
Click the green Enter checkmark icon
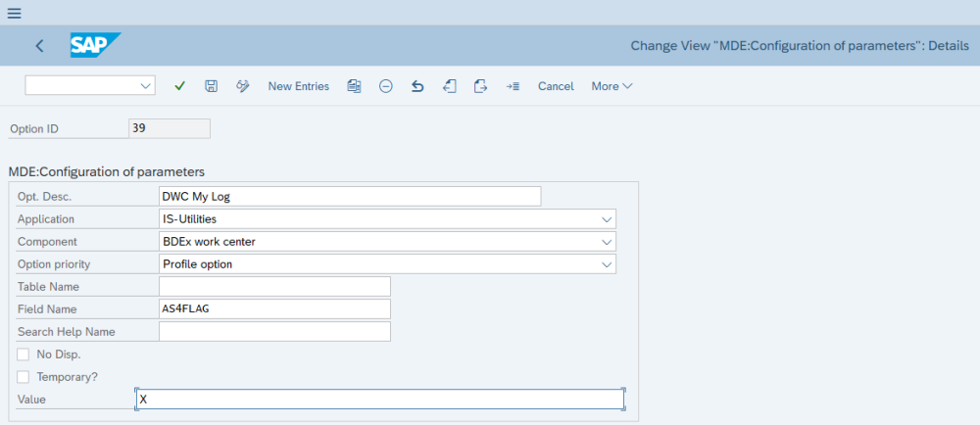pyautogui.click(x=179, y=86)
